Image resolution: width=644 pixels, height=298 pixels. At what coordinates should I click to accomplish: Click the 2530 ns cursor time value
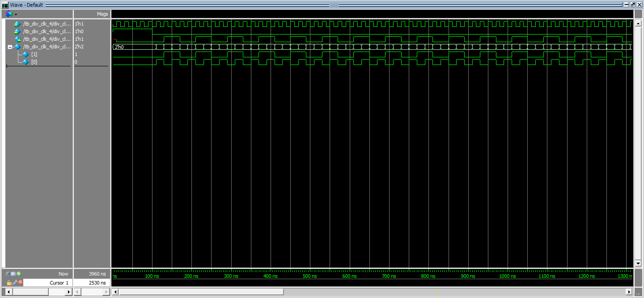pos(97,283)
